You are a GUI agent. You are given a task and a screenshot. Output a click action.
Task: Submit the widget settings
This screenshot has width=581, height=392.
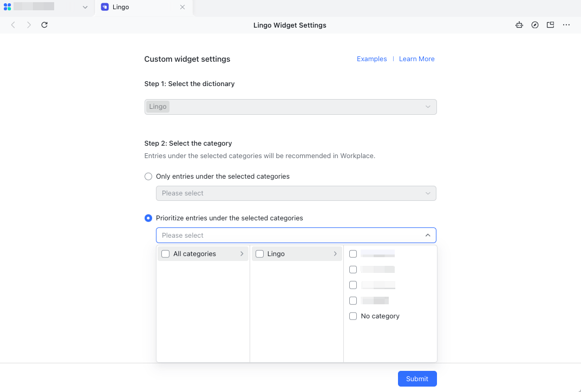click(x=417, y=378)
